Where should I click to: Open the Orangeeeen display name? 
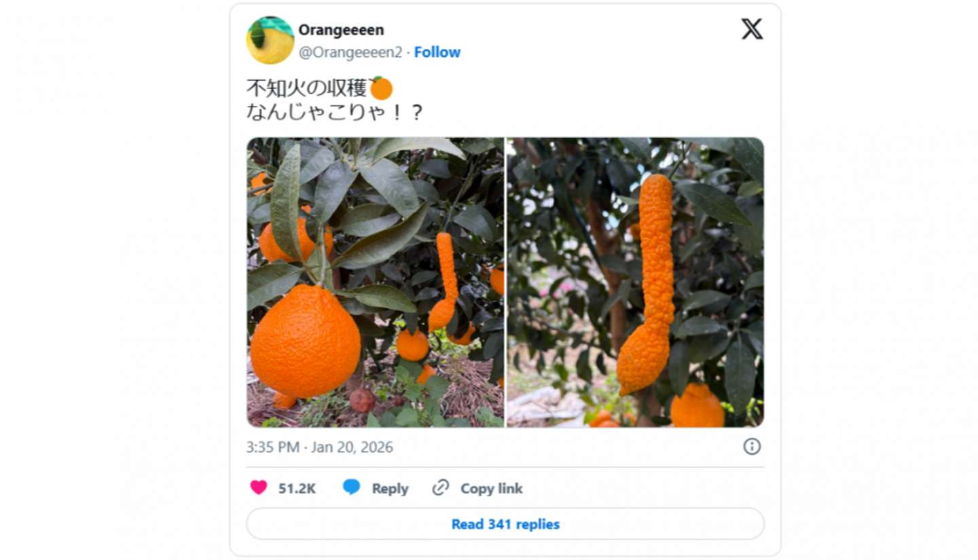point(341,30)
